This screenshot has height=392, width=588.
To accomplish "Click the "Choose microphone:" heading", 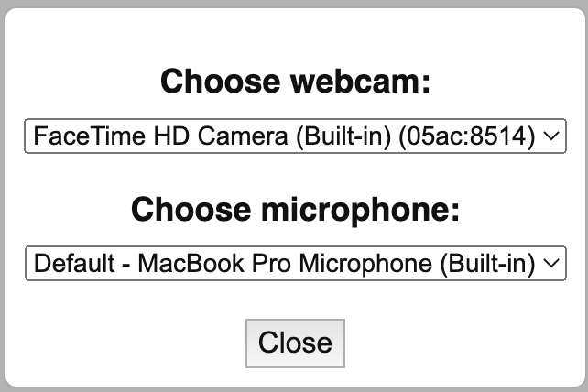I will pyautogui.click(x=295, y=209).
